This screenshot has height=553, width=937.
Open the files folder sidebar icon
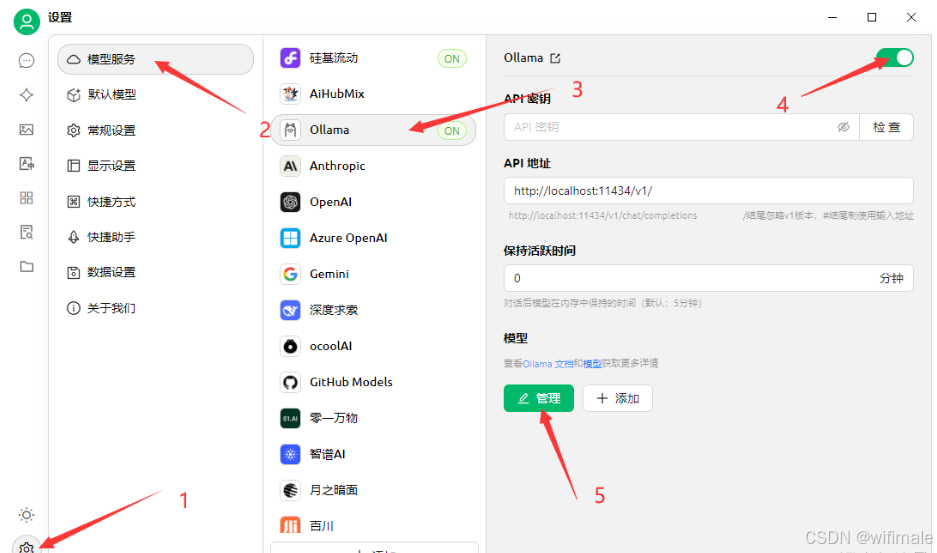pyautogui.click(x=26, y=267)
